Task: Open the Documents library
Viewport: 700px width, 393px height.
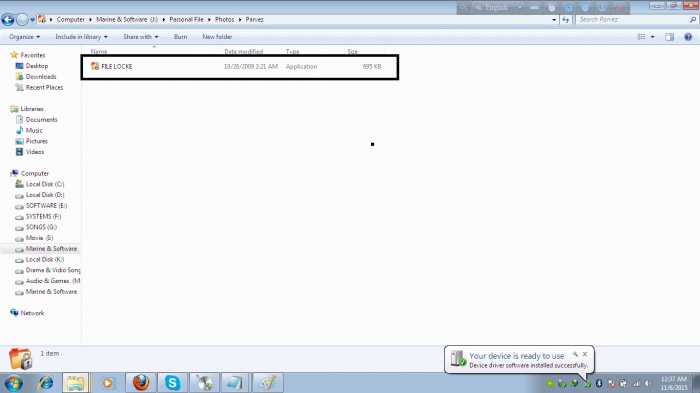Action: click(x=42, y=120)
